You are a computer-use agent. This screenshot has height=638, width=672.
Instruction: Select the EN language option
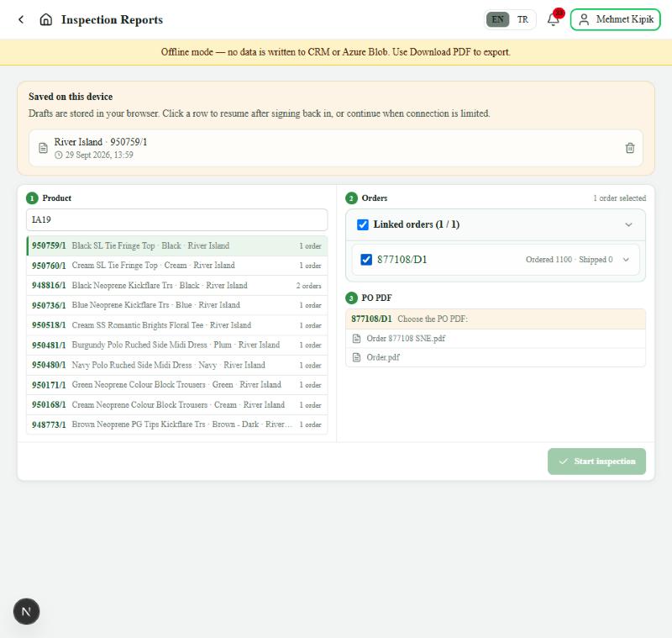pyautogui.click(x=497, y=19)
